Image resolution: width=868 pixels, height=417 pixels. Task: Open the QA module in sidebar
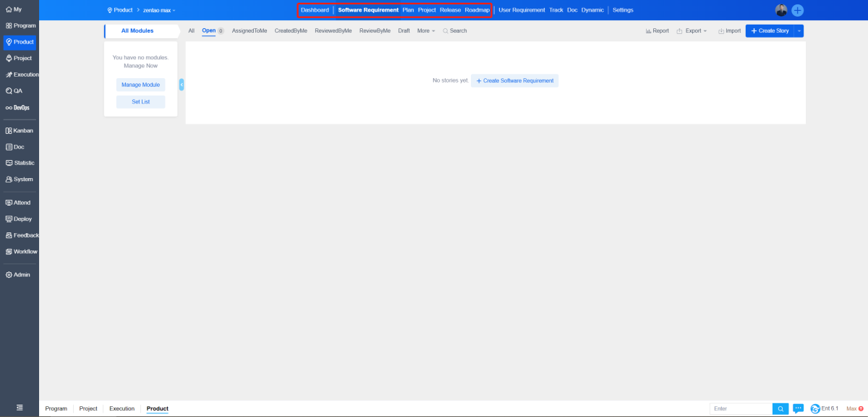pos(14,91)
